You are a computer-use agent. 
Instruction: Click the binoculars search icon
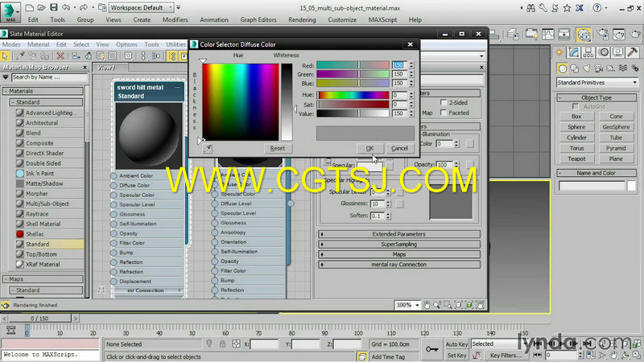[x=531, y=8]
